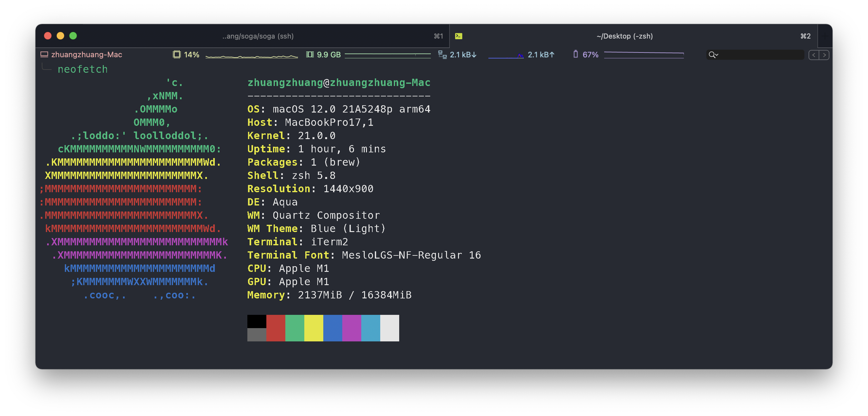
Task: Click the white color block in the palette
Action: 389,328
